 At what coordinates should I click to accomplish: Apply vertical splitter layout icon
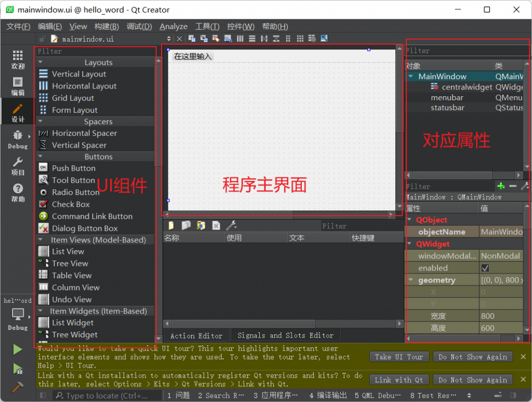[276, 38]
